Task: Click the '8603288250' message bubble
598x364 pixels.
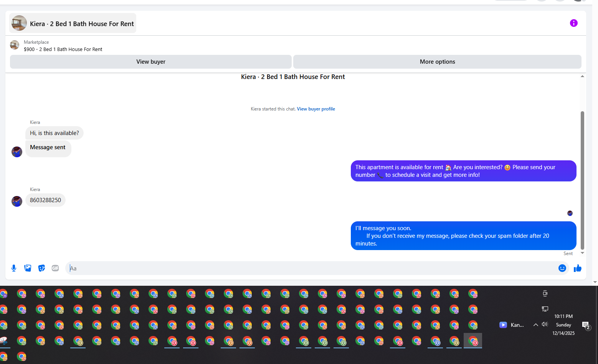Action: pos(45,200)
